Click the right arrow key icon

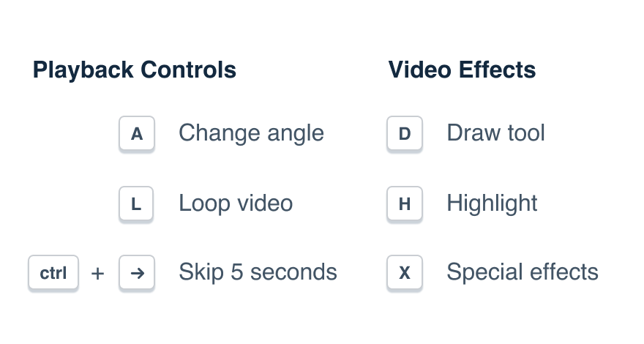[x=137, y=273]
